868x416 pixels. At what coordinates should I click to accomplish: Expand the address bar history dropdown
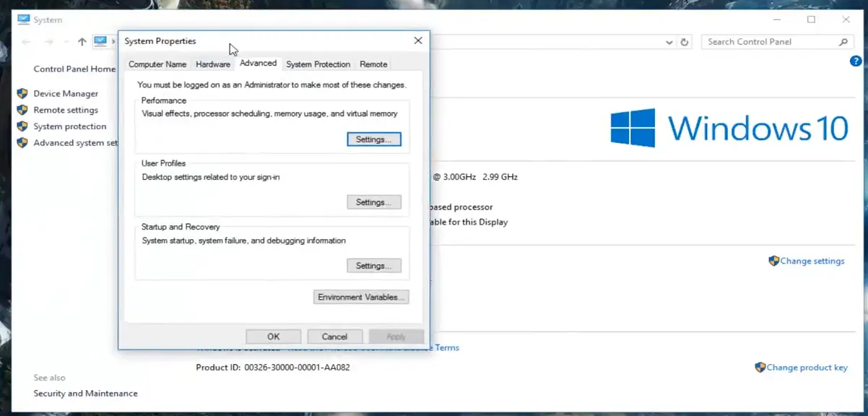click(669, 42)
